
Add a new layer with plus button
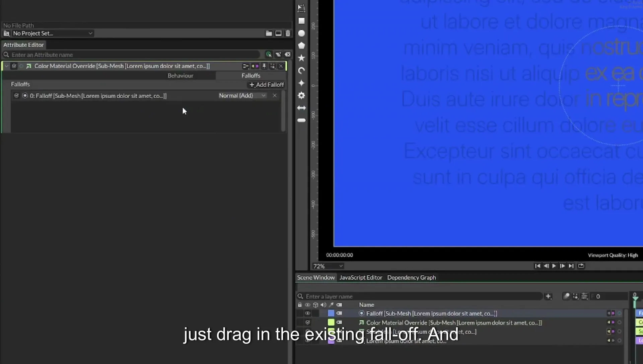click(x=548, y=296)
